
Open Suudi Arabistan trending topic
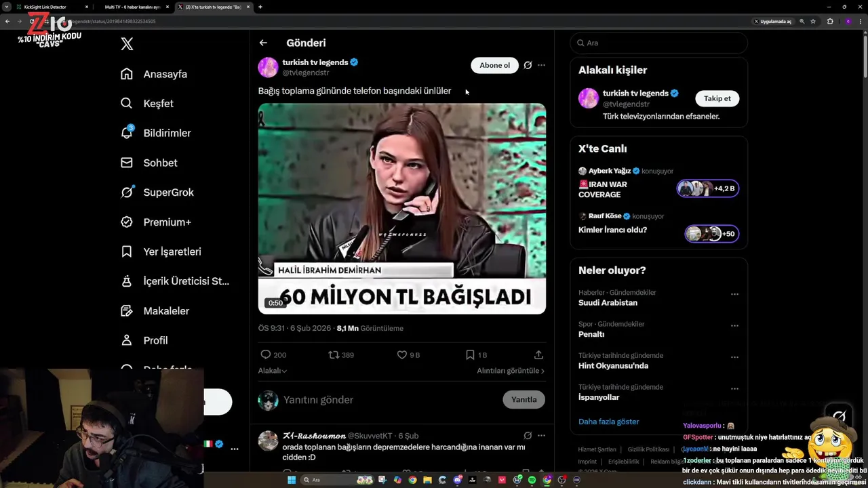(608, 302)
